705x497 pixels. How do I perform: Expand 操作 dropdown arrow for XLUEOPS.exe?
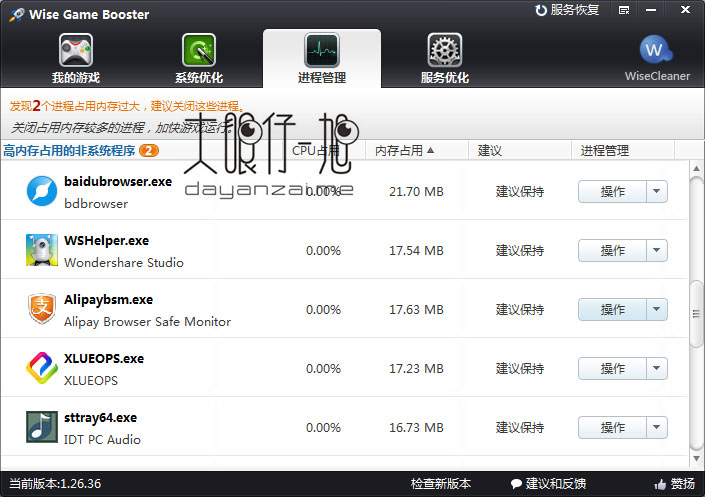point(656,368)
